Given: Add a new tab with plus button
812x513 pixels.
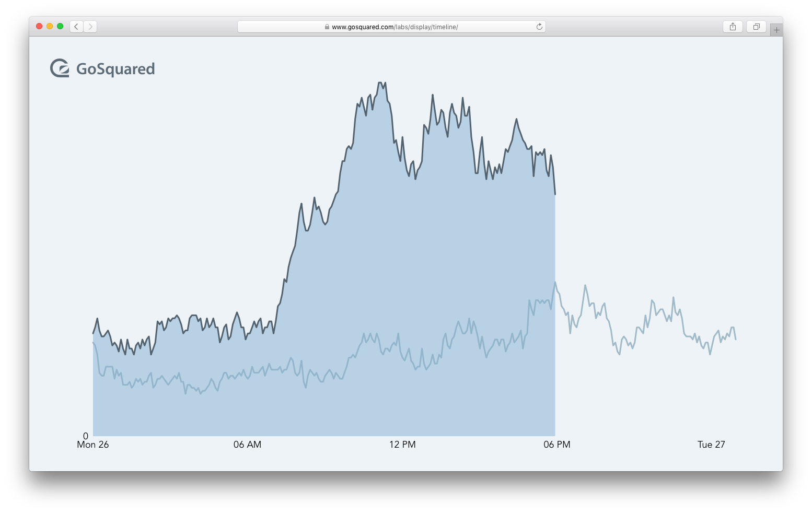Looking at the screenshot, I should tap(776, 30).
